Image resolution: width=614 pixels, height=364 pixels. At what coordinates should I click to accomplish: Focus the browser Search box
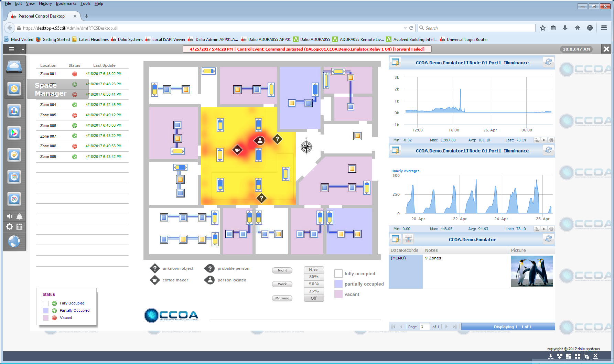[476, 28]
